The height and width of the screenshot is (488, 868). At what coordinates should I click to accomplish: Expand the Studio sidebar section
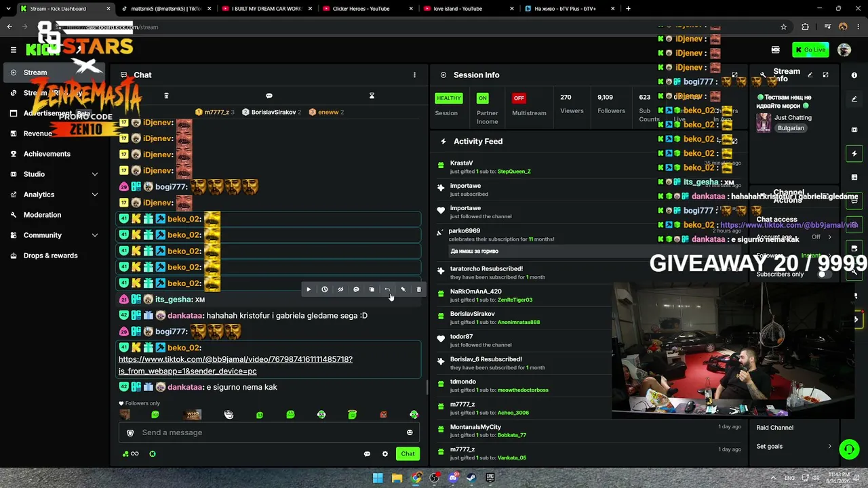(95, 174)
